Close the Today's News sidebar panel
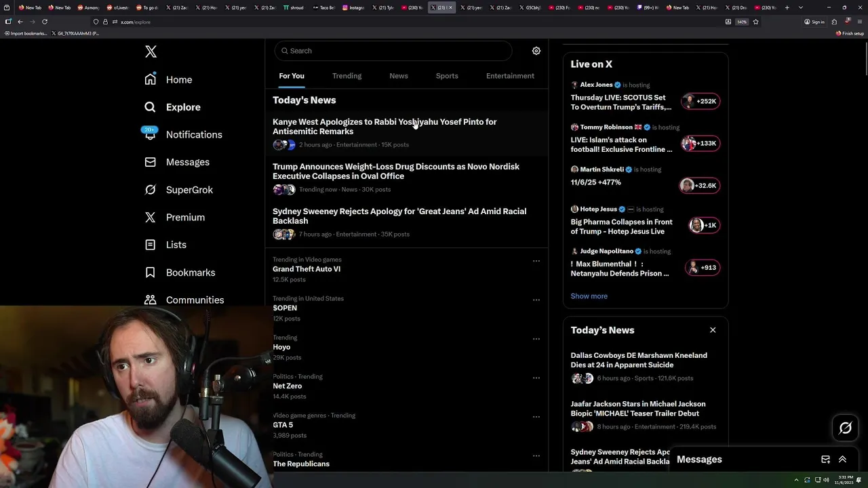Image resolution: width=868 pixels, height=488 pixels. (x=713, y=330)
